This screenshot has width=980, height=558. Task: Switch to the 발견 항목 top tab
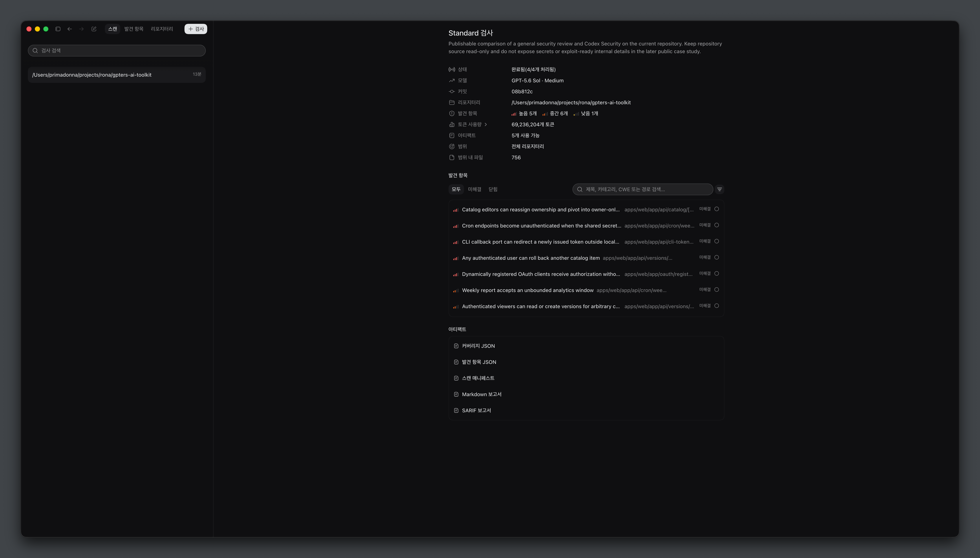(x=134, y=29)
